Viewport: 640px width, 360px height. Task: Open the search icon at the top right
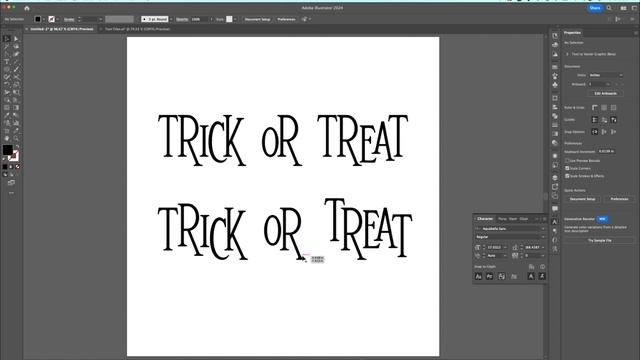pos(609,8)
